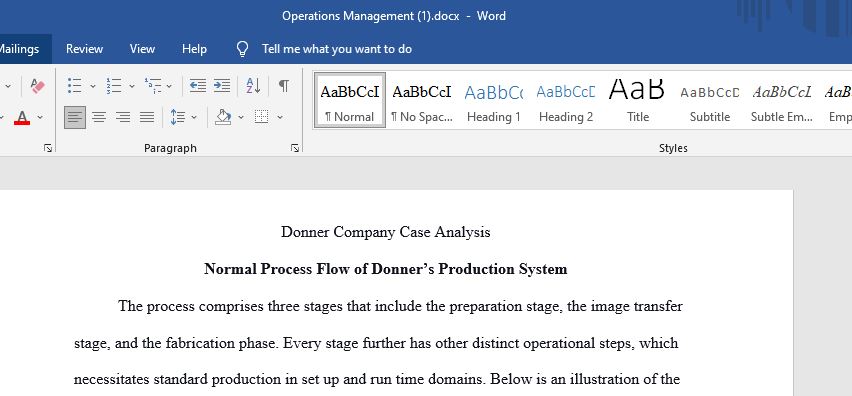Image resolution: width=852 pixels, height=396 pixels.
Task: Apply the Normal style
Action: click(x=350, y=100)
